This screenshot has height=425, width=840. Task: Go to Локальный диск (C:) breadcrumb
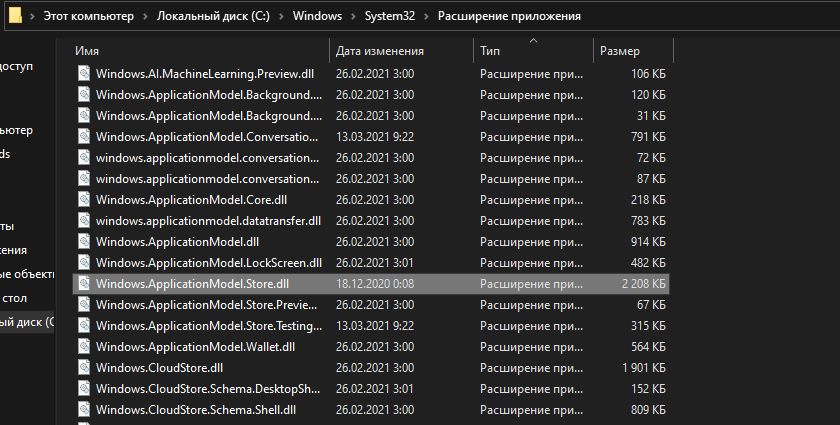click(x=213, y=16)
